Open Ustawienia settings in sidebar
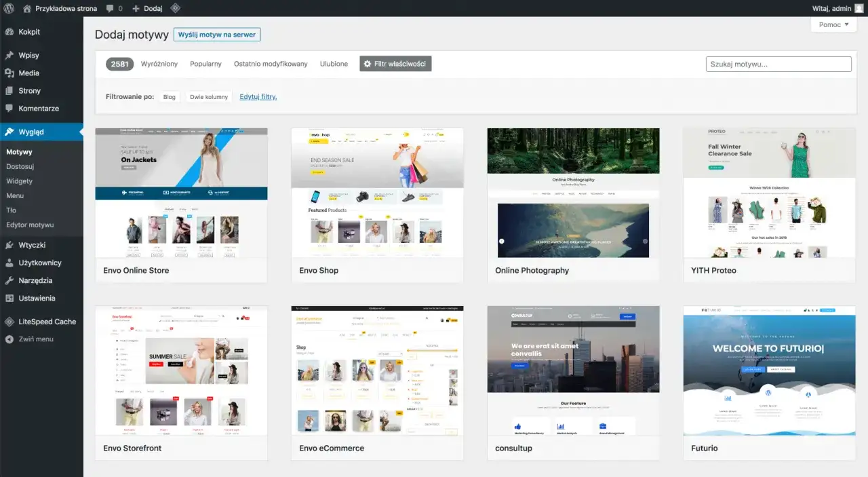Screen dimensions: 868x477 pyautogui.click(x=37, y=298)
